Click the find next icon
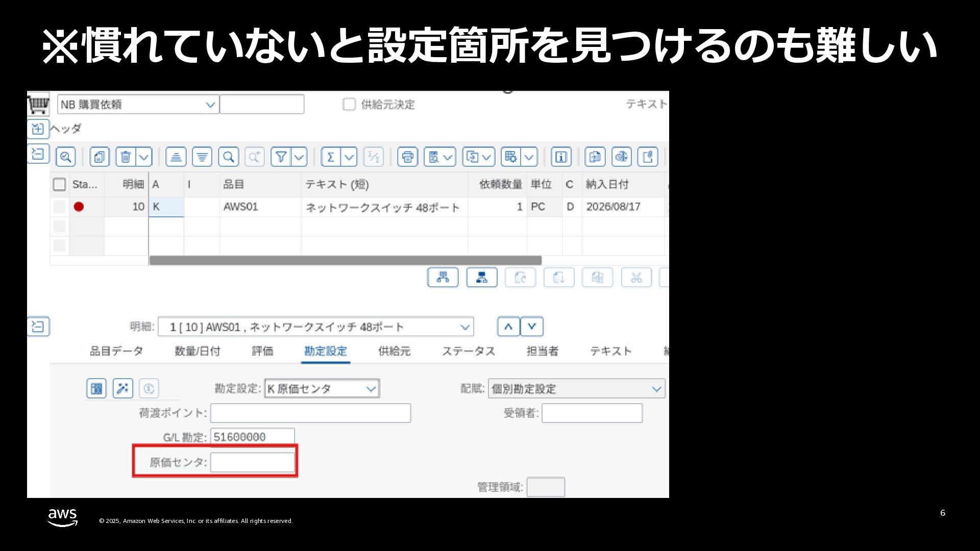 [254, 157]
